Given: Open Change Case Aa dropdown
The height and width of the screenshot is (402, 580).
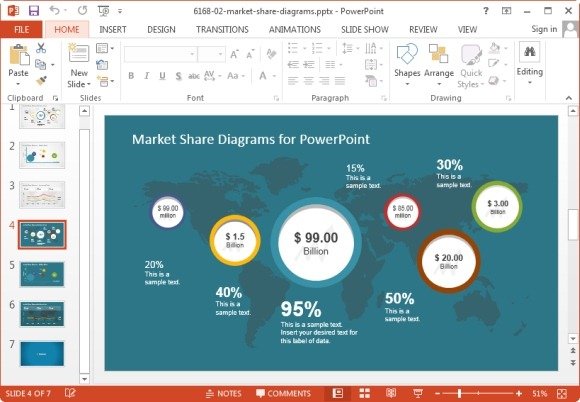Looking at the screenshot, I should click(x=236, y=76).
